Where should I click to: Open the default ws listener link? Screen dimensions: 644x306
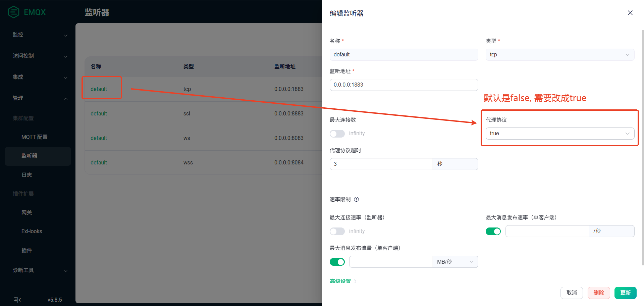pos(99,138)
